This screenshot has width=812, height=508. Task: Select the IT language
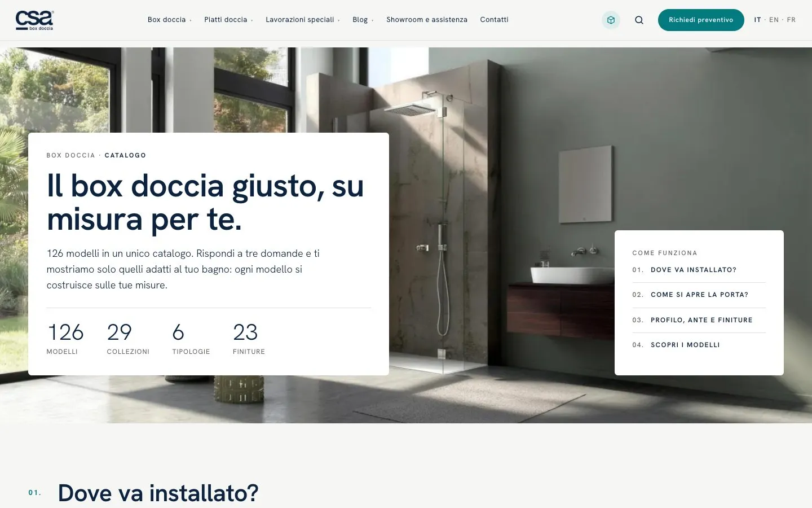pyautogui.click(x=757, y=20)
